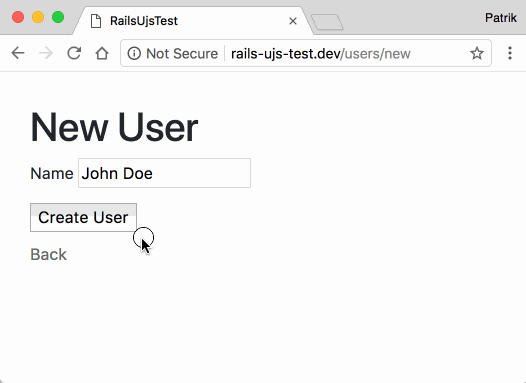The image size is (526, 383).
Task: Focus the address bar URL
Action: [320, 53]
